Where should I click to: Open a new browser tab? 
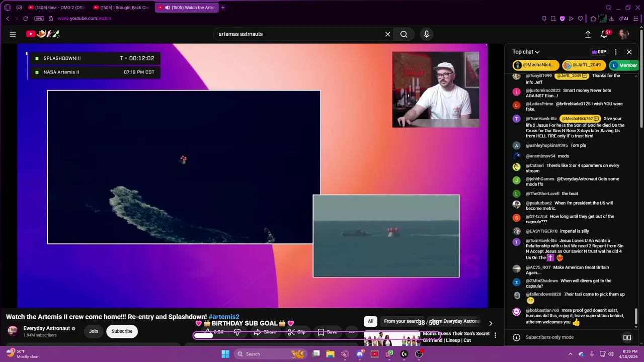223,8
